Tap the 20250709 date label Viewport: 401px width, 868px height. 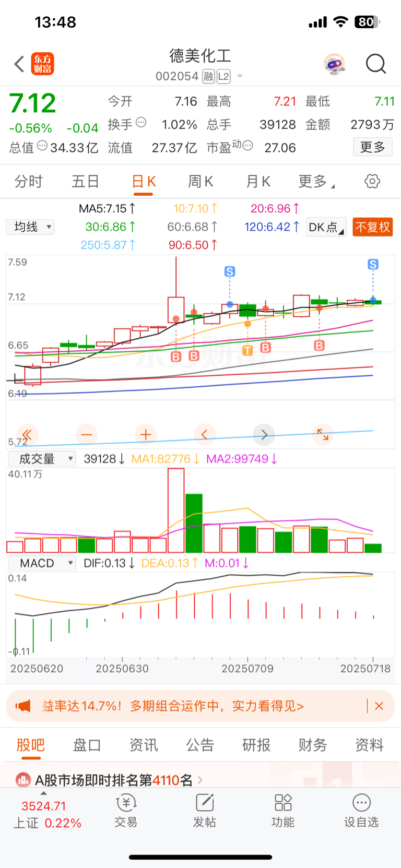tap(247, 669)
